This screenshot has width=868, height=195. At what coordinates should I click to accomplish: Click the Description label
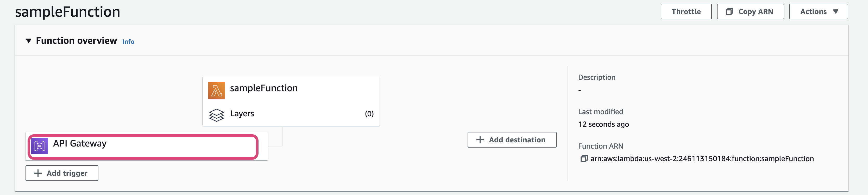(x=596, y=78)
